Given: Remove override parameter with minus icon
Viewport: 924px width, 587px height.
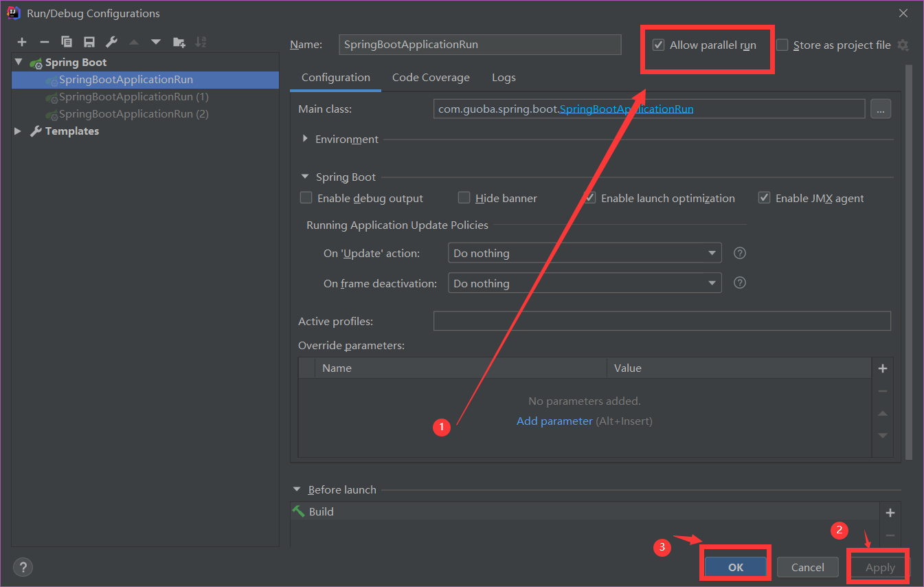Looking at the screenshot, I should click(883, 391).
